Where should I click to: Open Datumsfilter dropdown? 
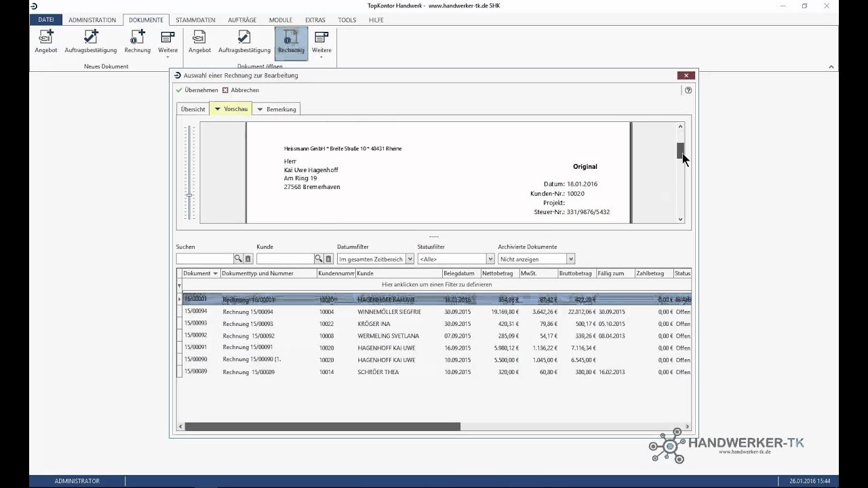[409, 259]
